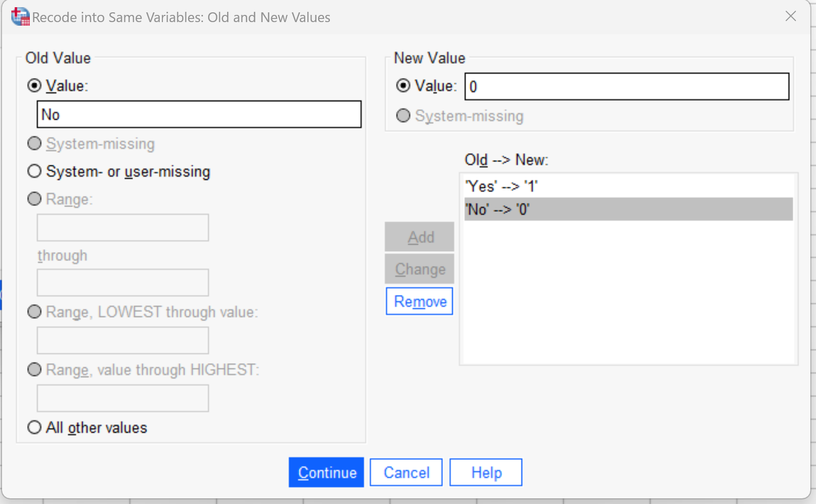Click the Old Value 'System-missing' option

[34, 143]
